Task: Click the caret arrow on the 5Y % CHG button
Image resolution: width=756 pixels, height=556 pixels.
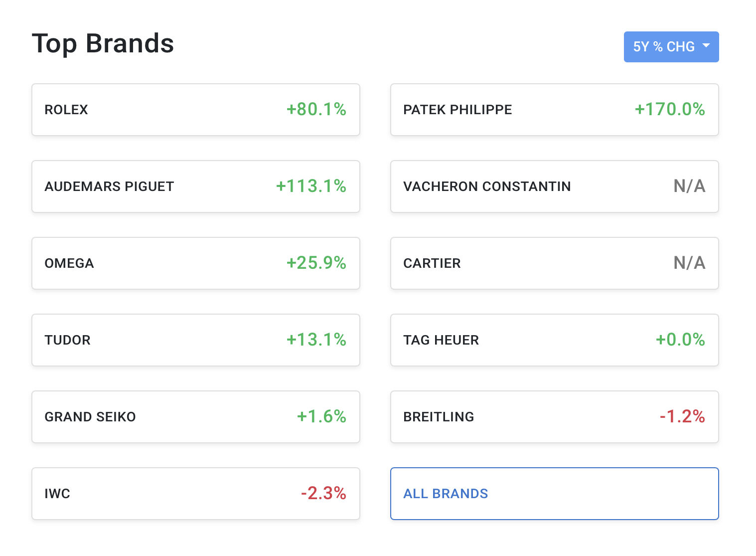Action: (x=706, y=46)
